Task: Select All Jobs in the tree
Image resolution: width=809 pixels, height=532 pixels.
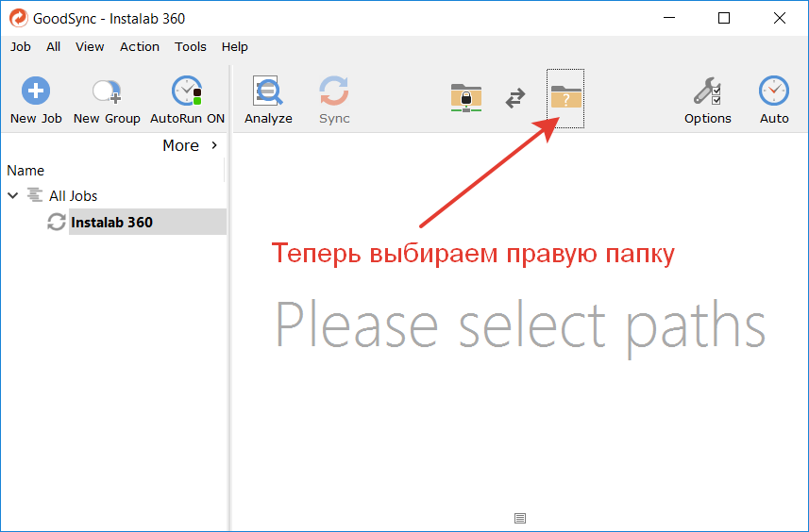Action: coord(74,196)
